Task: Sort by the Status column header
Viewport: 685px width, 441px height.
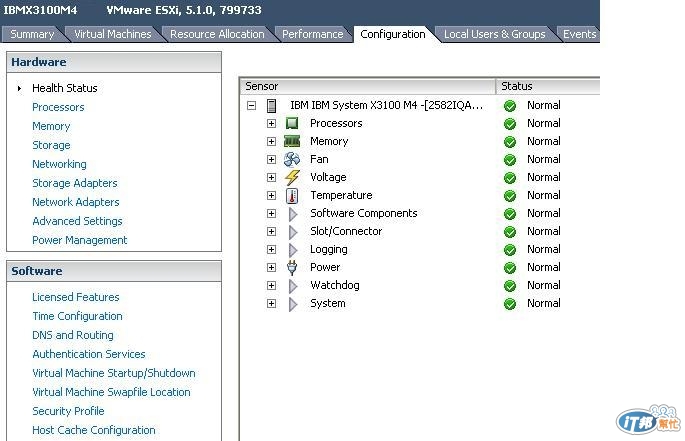Action: (x=548, y=86)
